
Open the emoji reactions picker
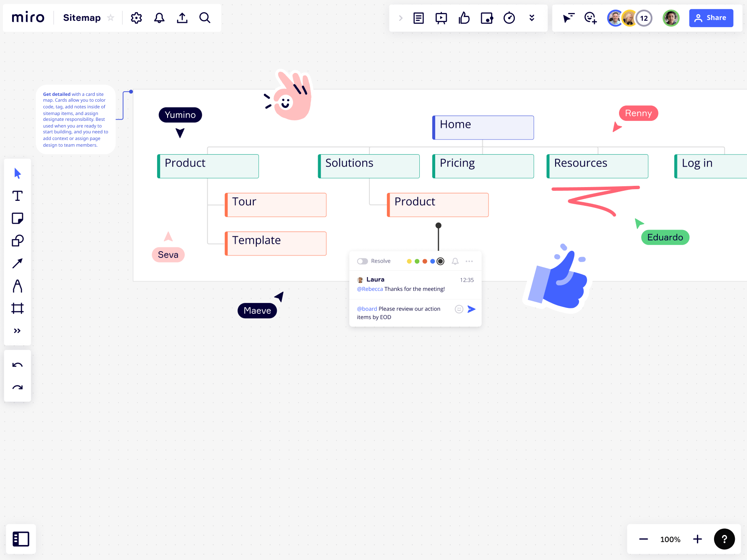pos(590,18)
